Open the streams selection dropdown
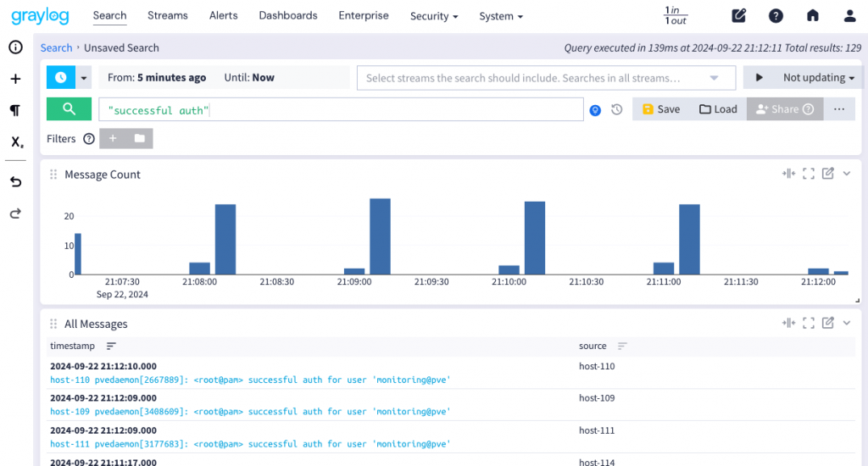The height and width of the screenshot is (466, 868). pos(547,77)
